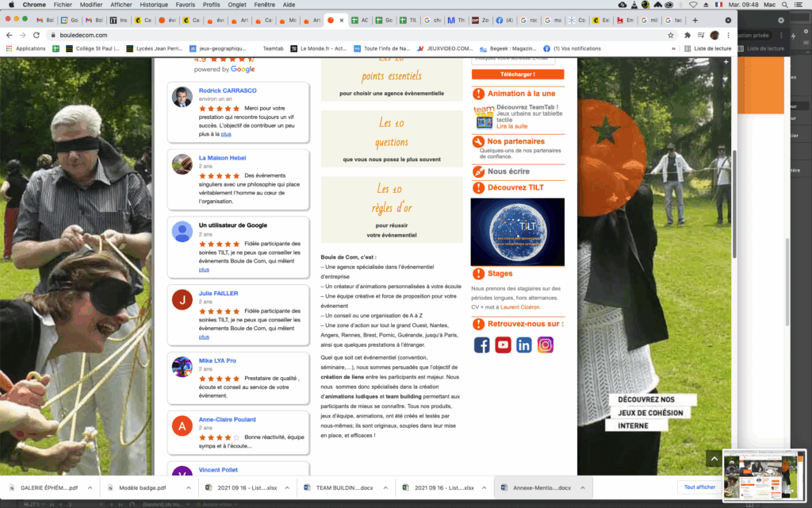Open Spotlight search in the menu bar
Image resolution: width=812 pixels, height=508 pixels.
pyautogui.click(x=785, y=5)
